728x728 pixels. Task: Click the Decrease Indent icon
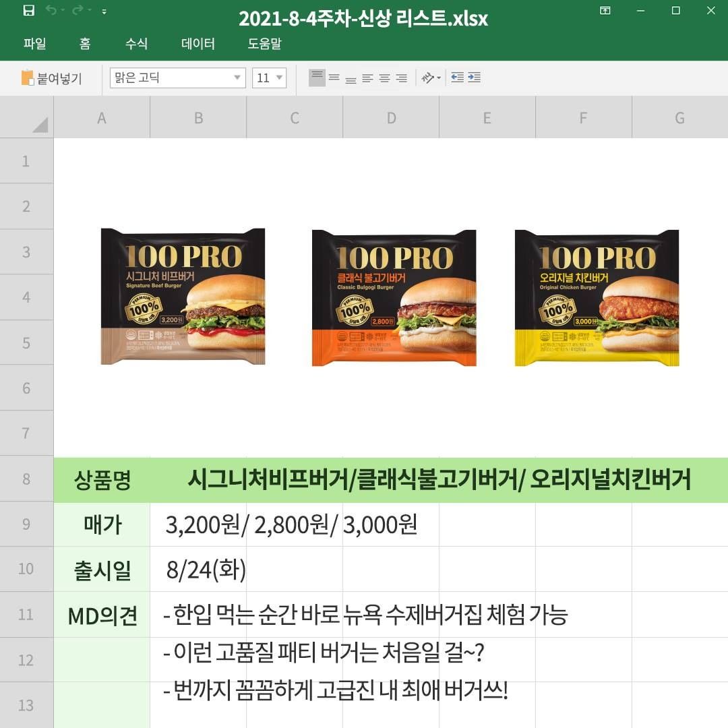point(457,78)
